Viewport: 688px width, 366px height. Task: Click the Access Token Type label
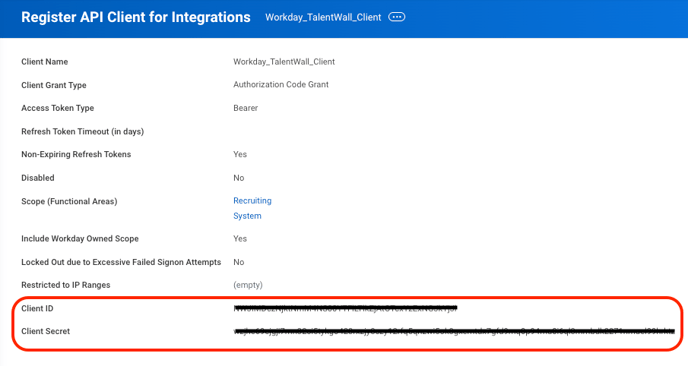pos(57,108)
